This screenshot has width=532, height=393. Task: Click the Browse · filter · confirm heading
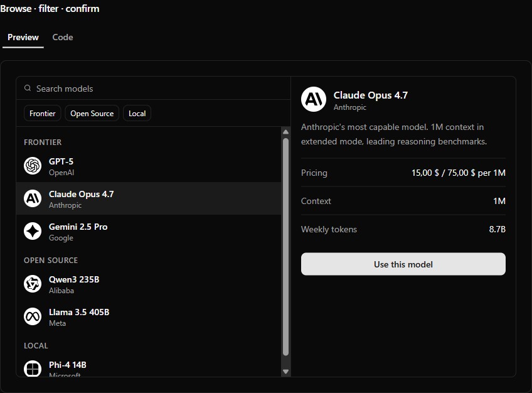click(50, 9)
